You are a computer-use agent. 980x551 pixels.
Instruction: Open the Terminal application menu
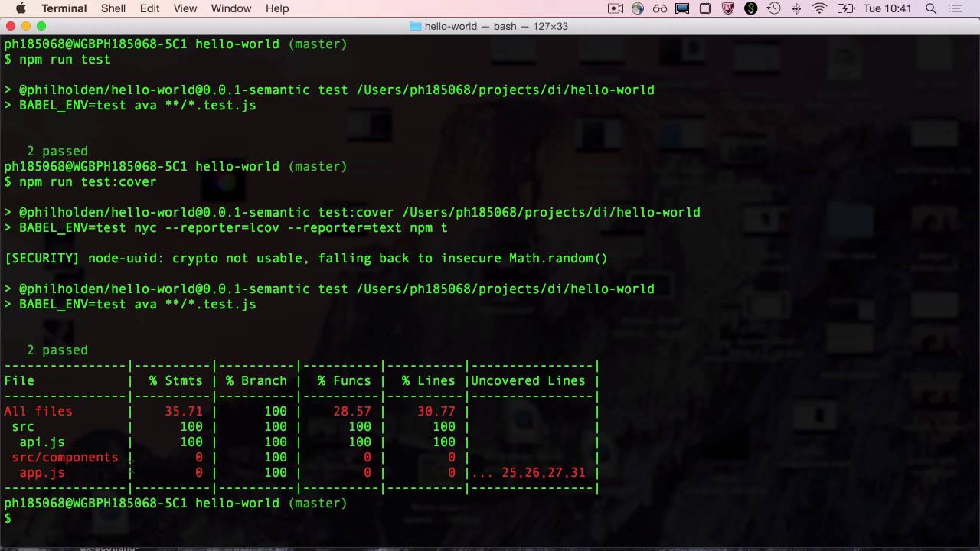(x=64, y=8)
